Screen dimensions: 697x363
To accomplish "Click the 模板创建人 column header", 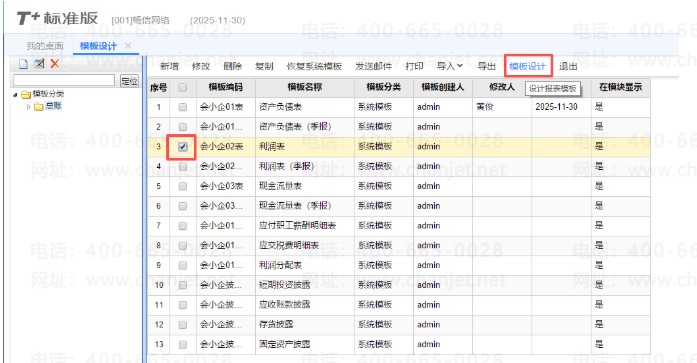I will click(x=443, y=87).
